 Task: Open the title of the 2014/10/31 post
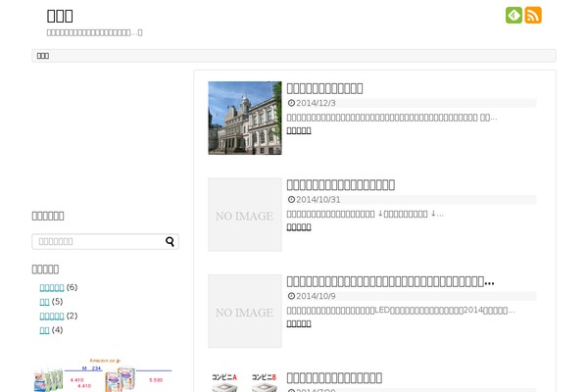tap(340, 185)
